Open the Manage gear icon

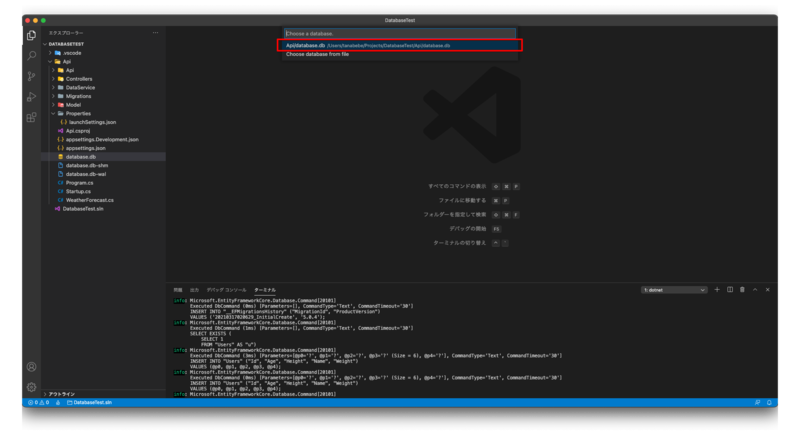coord(31,388)
